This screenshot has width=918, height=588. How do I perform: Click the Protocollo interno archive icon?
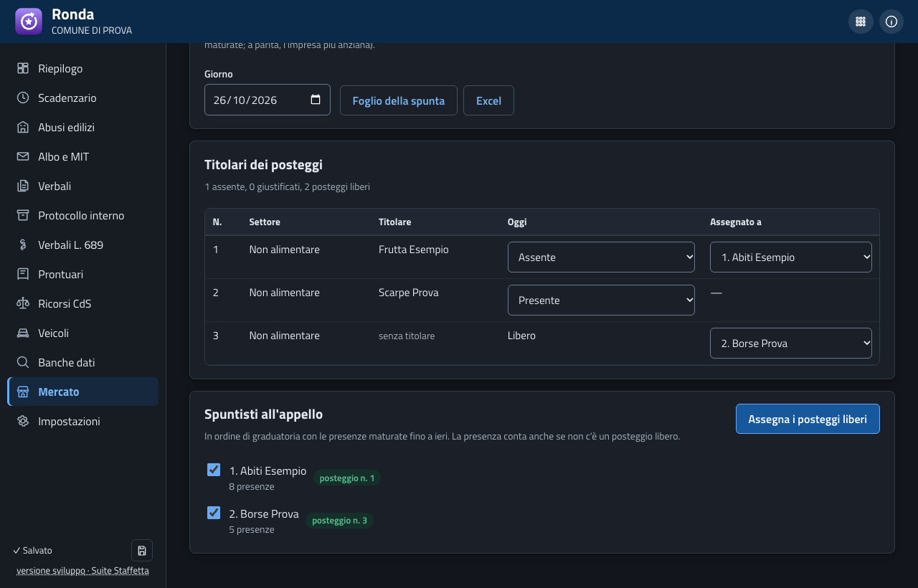pyautogui.click(x=23, y=216)
